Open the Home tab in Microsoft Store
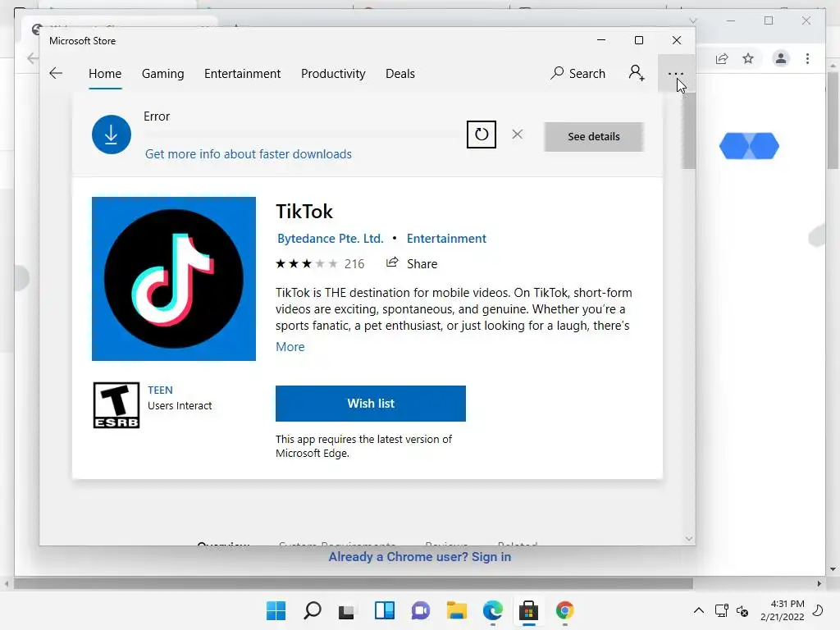 [105, 73]
